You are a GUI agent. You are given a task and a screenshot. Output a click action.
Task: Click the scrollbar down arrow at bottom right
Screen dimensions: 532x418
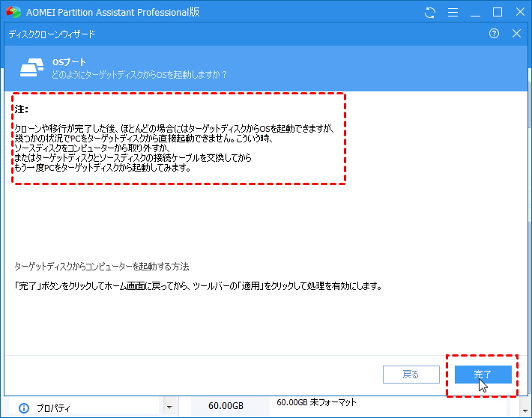(525, 411)
